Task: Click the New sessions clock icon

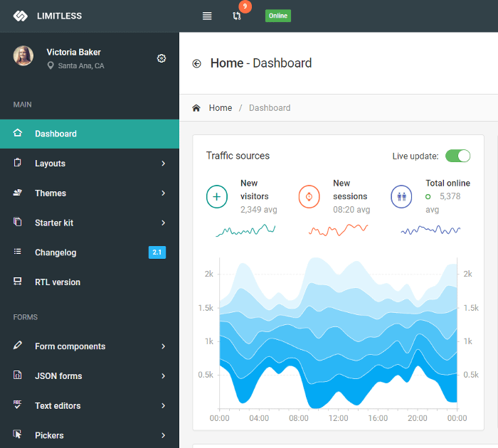Action: [x=309, y=196]
